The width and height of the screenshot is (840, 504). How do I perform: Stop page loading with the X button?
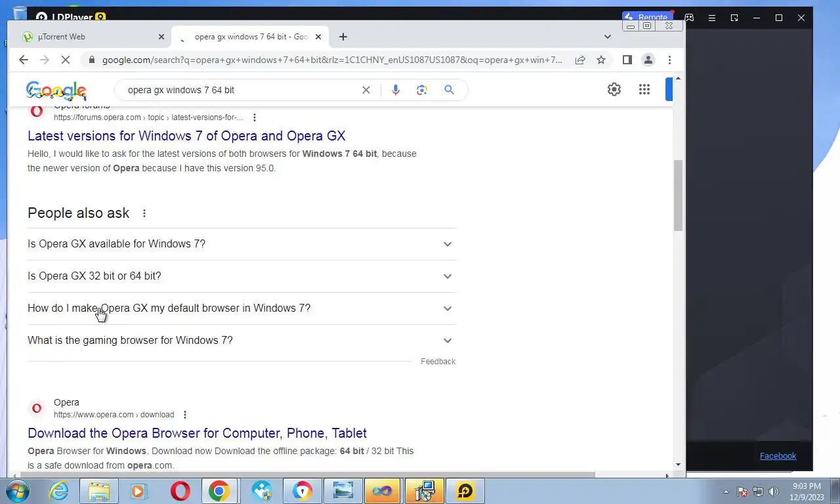pyautogui.click(x=65, y=60)
